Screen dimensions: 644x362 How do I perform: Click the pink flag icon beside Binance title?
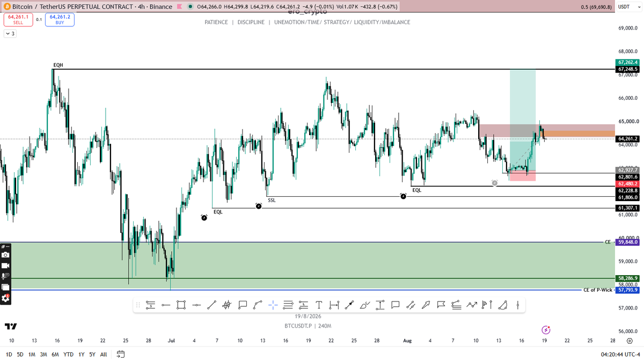[180, 6]
